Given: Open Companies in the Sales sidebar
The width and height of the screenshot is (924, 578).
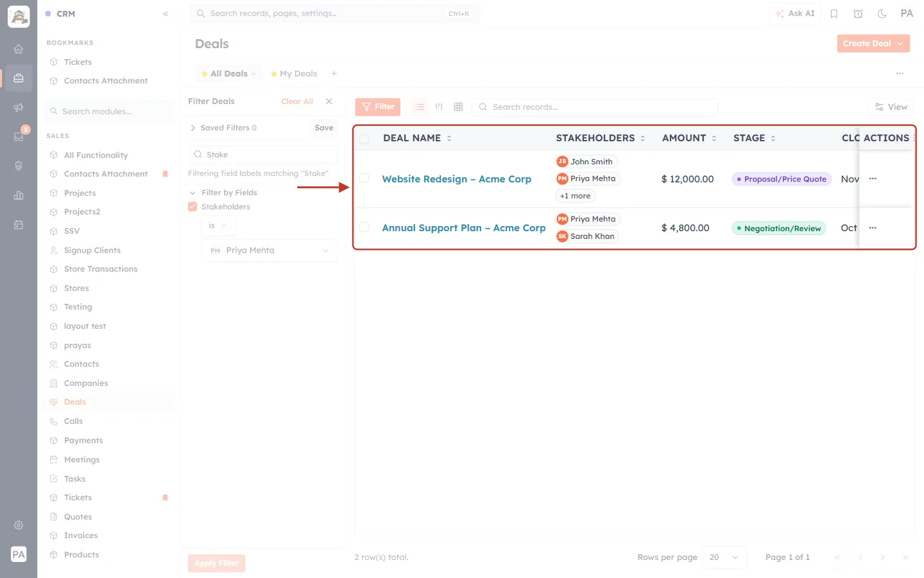Looking at the screenshot, I should [x=86, y=383].
